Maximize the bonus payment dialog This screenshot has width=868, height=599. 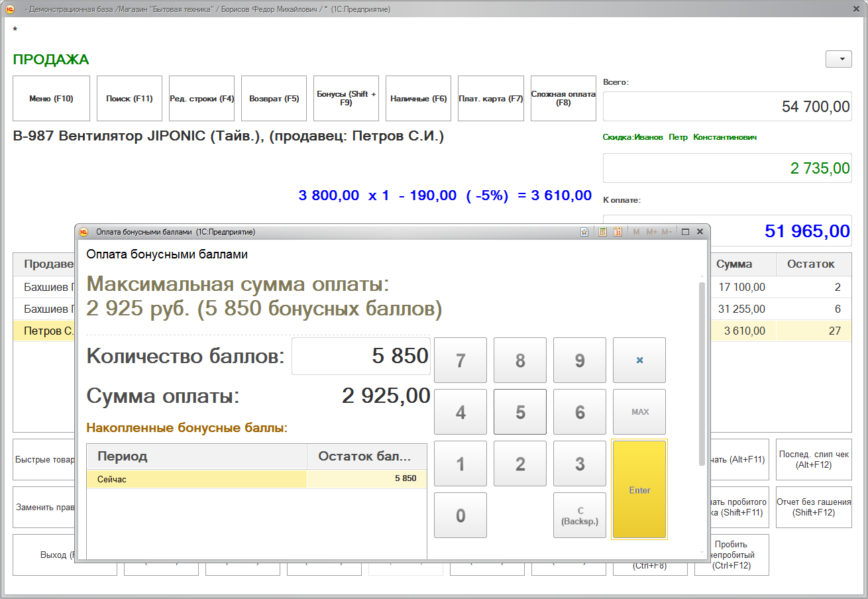(686, 232)
